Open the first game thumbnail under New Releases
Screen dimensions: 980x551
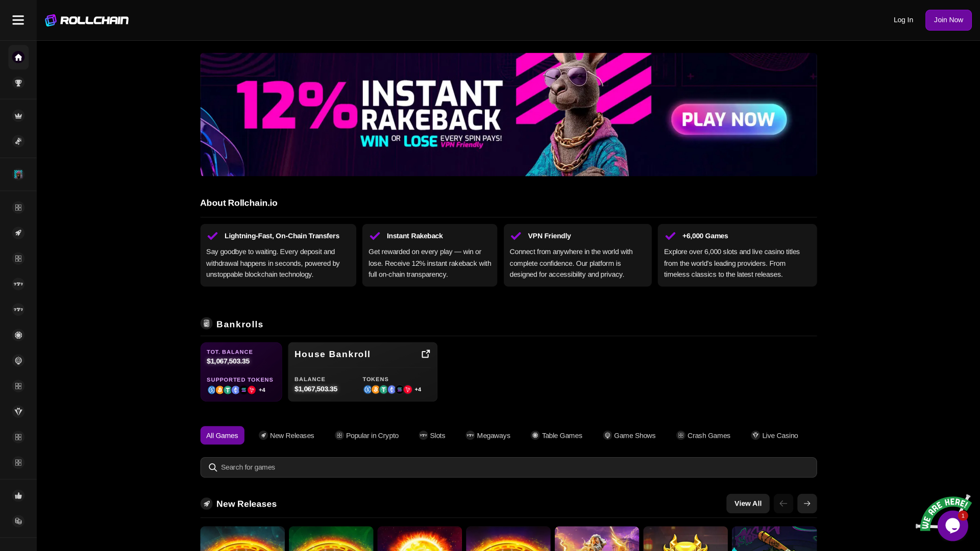tap(242, 539)
